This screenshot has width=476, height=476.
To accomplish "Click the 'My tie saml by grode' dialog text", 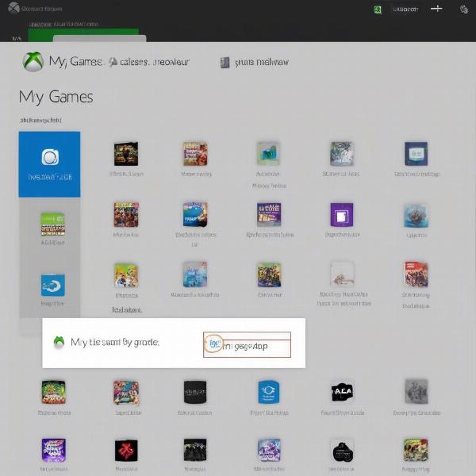I will coord(115,342).
